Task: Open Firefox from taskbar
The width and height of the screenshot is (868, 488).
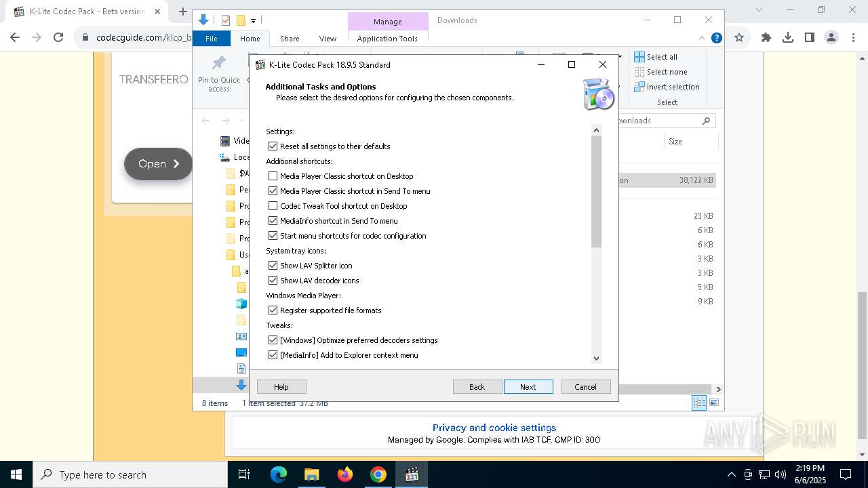Action: point(345,474)
